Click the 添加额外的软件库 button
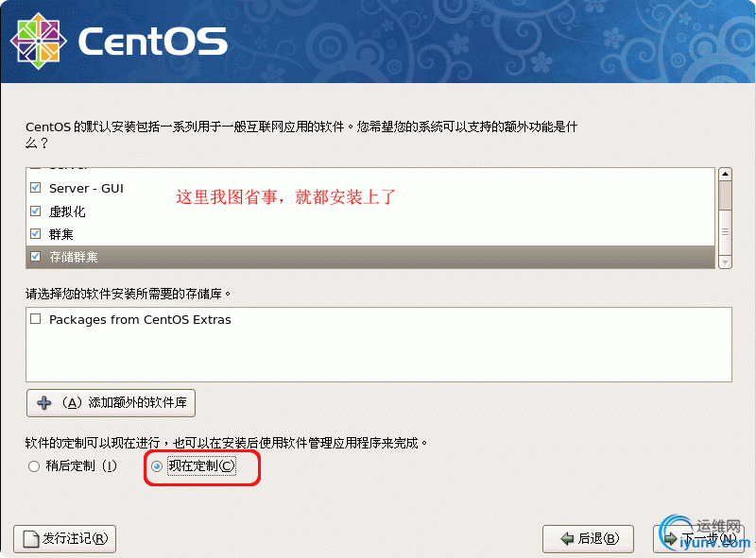This screenshot has width=756, height=558. click(x=111, y=403)
